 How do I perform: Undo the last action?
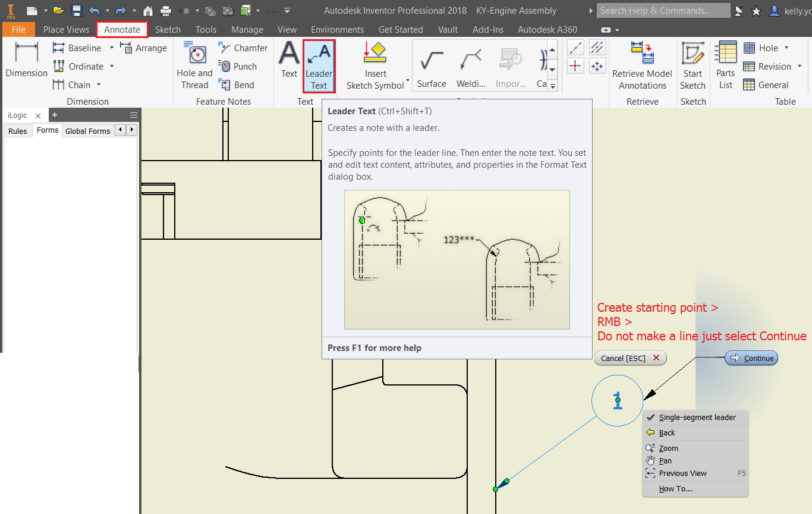click(x=95, y=11)
